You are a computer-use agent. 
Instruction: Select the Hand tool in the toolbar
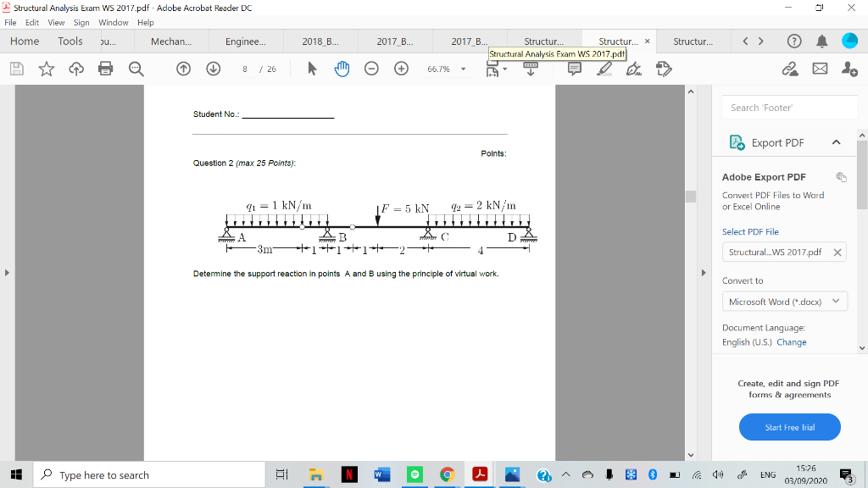(x=341, y=69)
